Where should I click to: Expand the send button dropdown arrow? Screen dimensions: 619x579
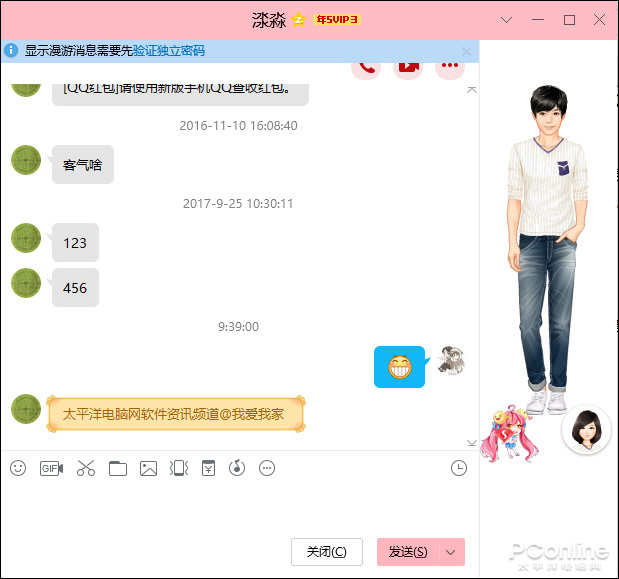(451, 552)
